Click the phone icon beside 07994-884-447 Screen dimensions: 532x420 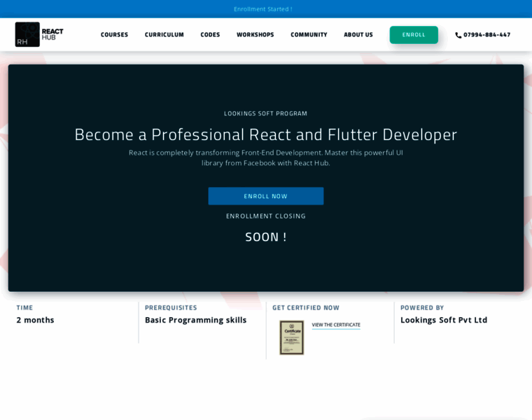(x=458, y=35)
